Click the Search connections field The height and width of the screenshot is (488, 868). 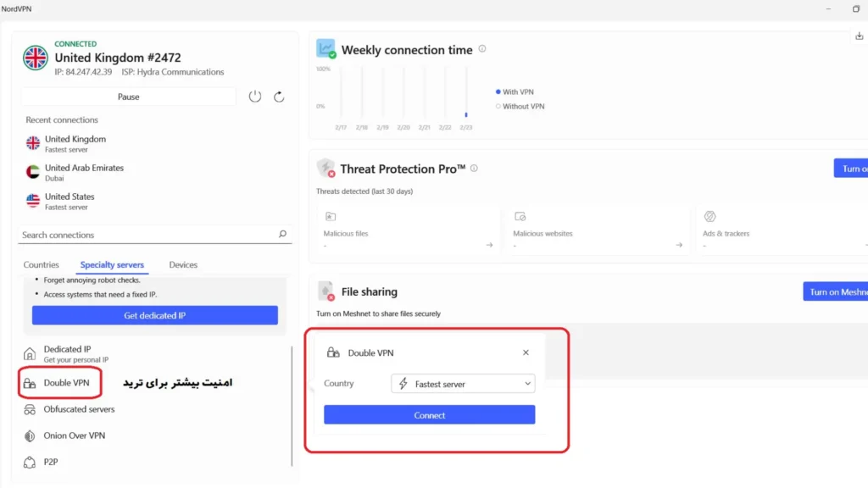coord(154,235)
